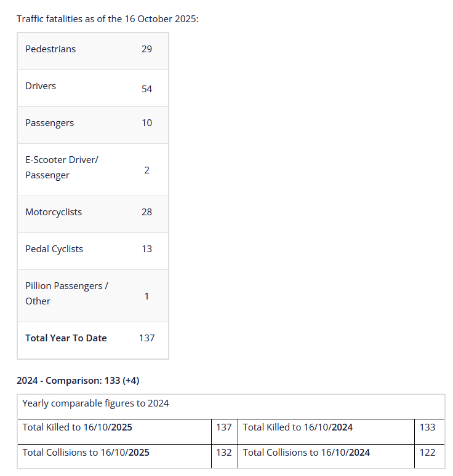Select the 2024 collisions value 122

[427, 453]
